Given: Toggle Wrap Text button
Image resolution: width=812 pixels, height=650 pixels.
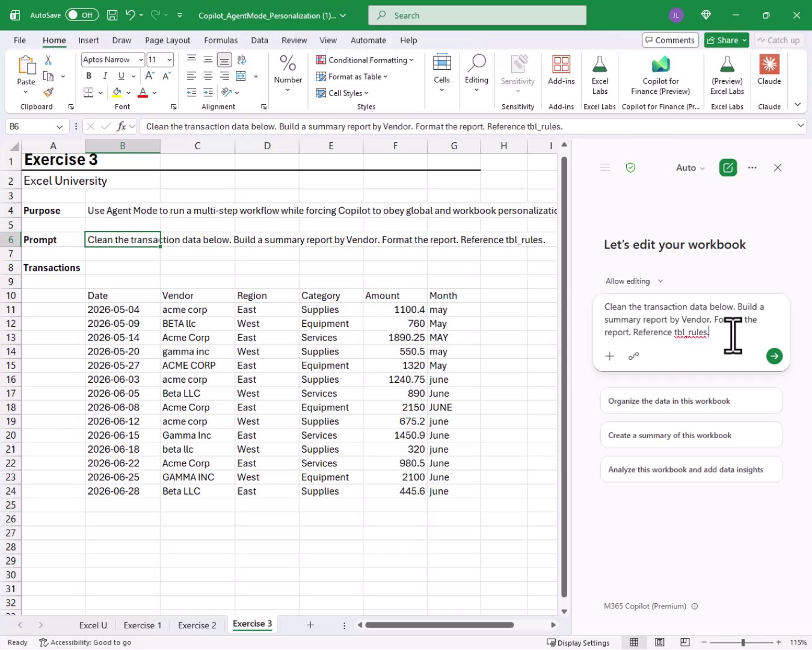Looking at the screenshot, I should tap(241, 60).
